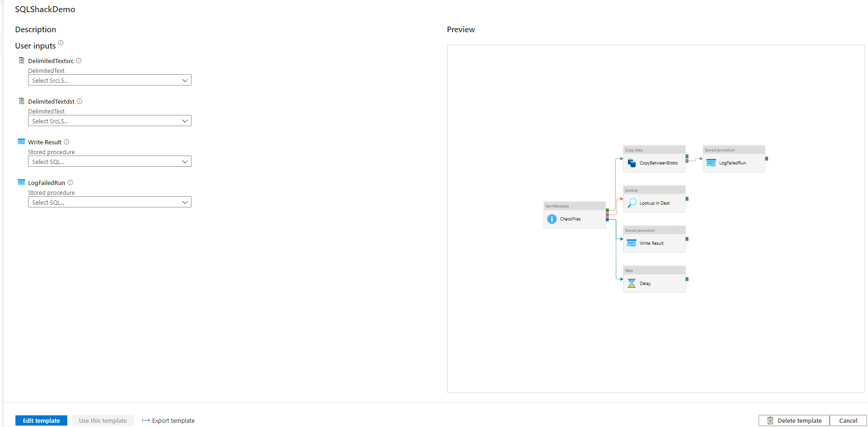Expand the LogFailedRun SQL dropdown

(x=109, y=202)
